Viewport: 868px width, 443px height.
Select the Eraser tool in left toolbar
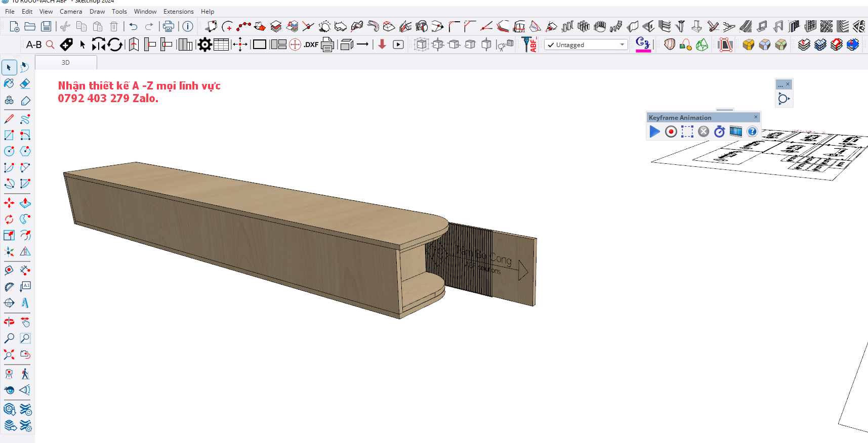25,84
